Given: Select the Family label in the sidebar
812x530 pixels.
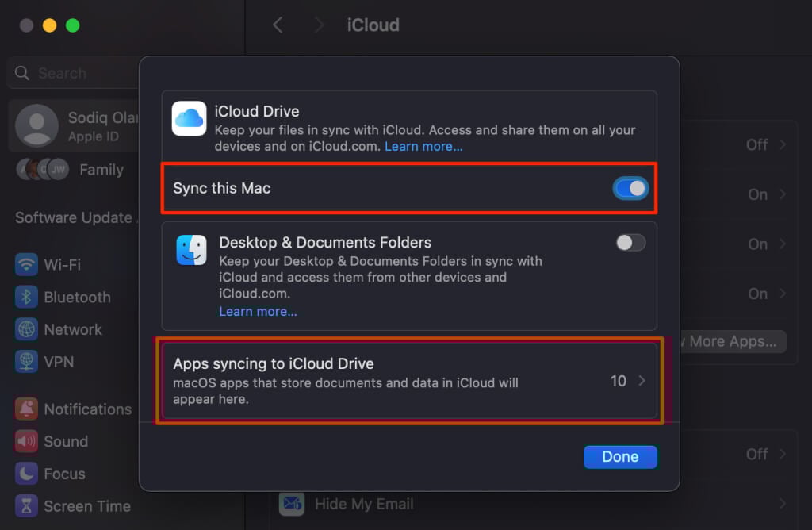Looking at the screenshot, I should click(x=101, y=170).
